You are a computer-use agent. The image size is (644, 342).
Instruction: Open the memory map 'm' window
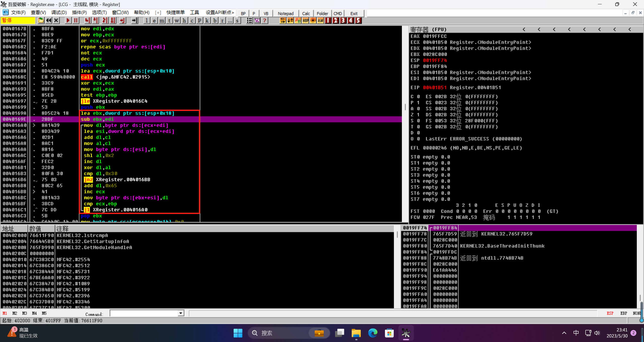(x=162, y=20)
